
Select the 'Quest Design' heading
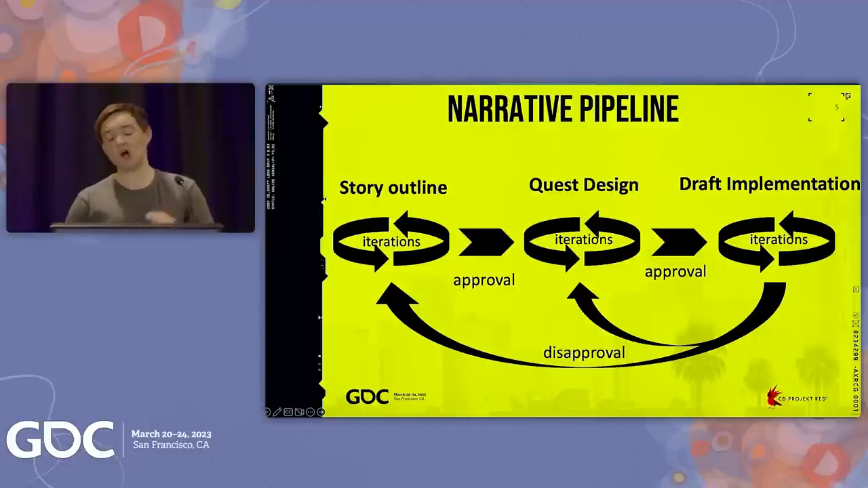583,184
